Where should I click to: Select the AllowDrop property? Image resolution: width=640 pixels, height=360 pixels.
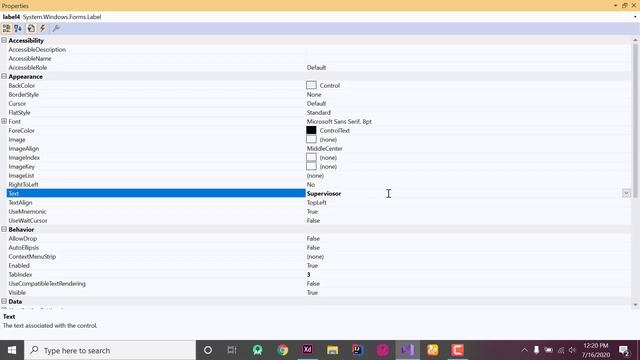(x=22, y=238)
